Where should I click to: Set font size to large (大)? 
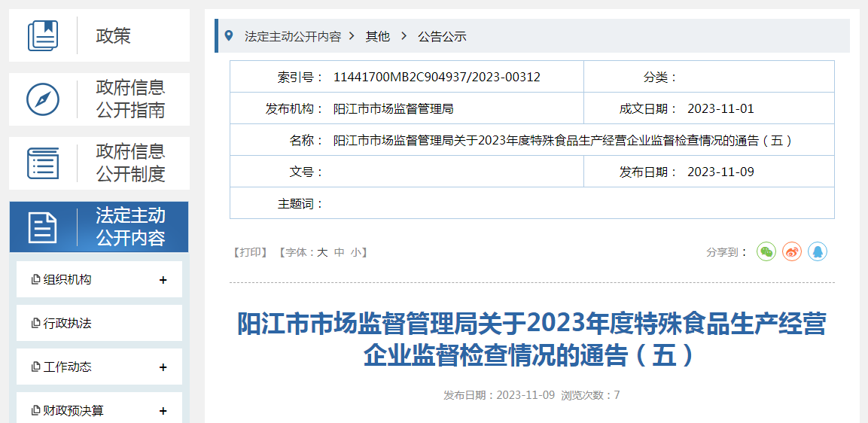pos(322,253)
